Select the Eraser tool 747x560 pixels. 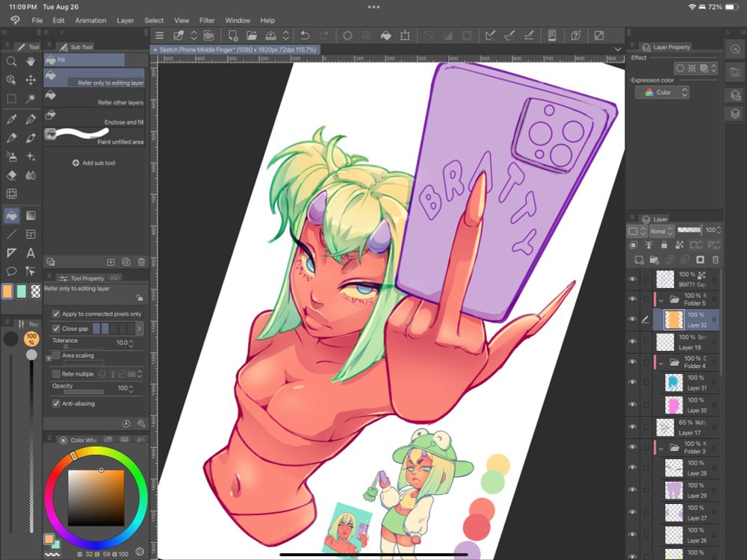11,175
